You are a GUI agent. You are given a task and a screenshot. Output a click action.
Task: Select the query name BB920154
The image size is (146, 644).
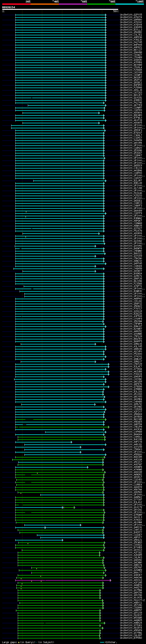coord(8,7)
